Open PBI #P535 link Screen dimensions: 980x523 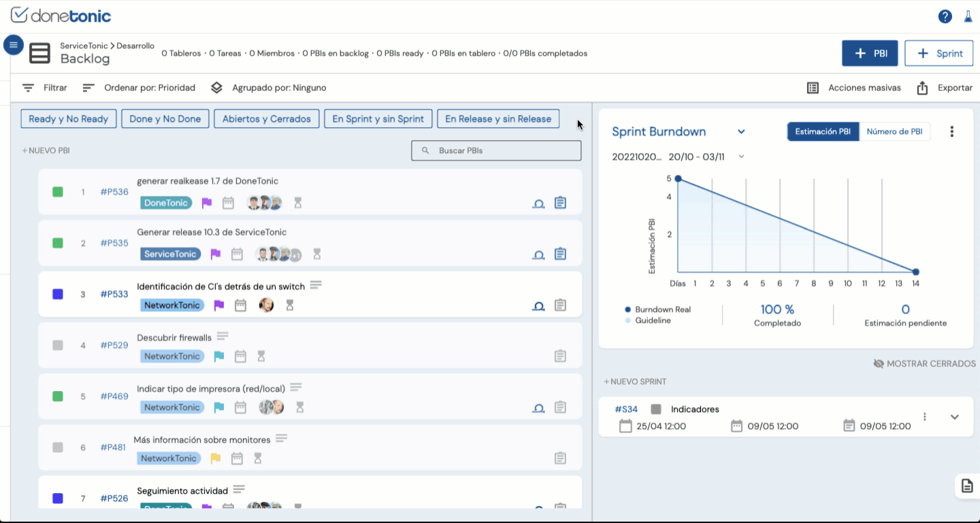114,243
